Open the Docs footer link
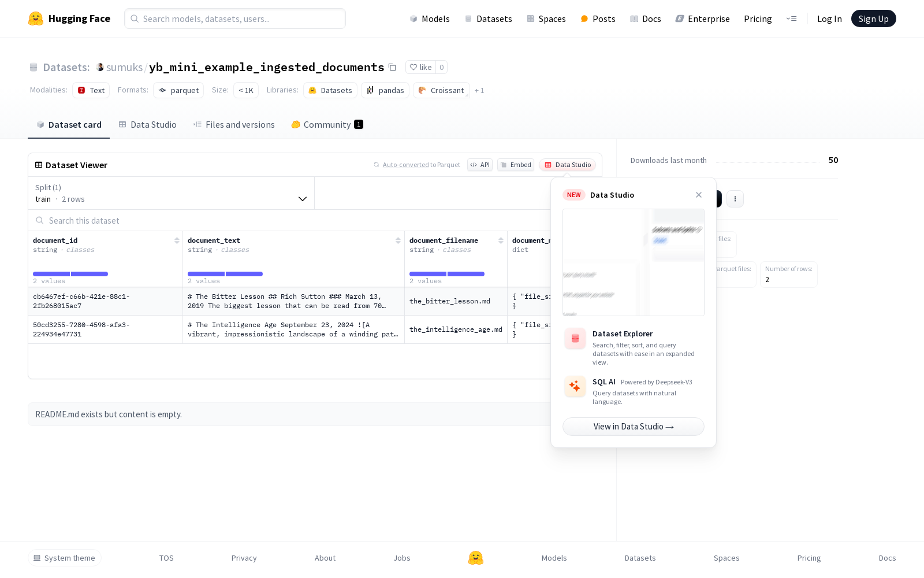 (x=887, y=558)
